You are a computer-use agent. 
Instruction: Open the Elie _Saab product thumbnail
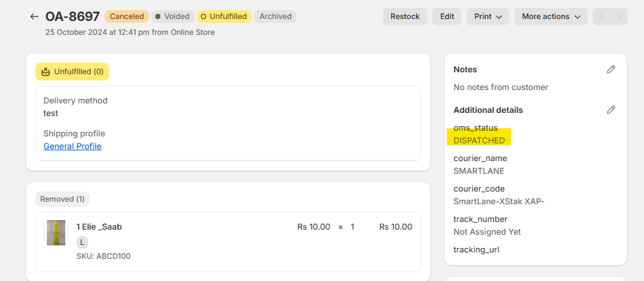56,233
